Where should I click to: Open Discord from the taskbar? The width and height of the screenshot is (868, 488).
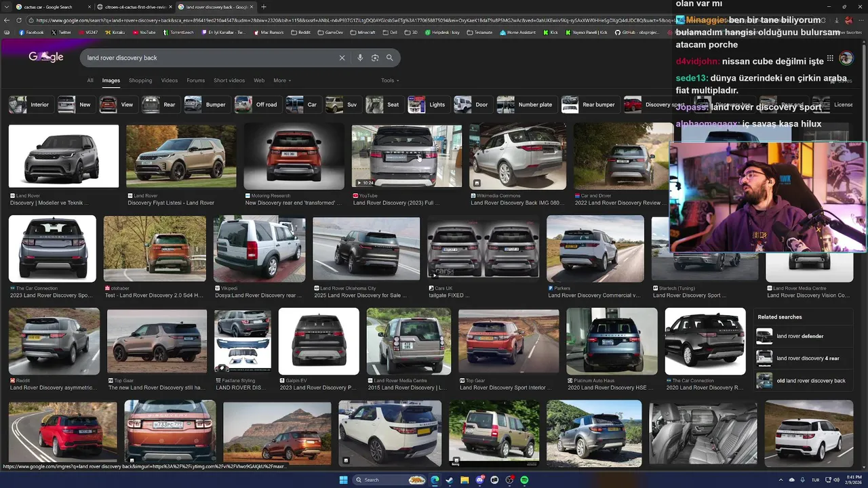click(479, 480)
